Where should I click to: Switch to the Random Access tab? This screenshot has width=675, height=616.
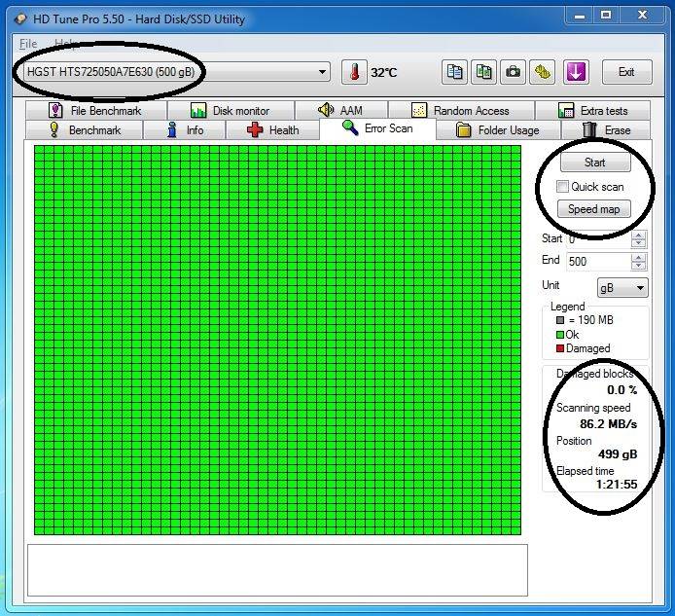click(461, 111)
